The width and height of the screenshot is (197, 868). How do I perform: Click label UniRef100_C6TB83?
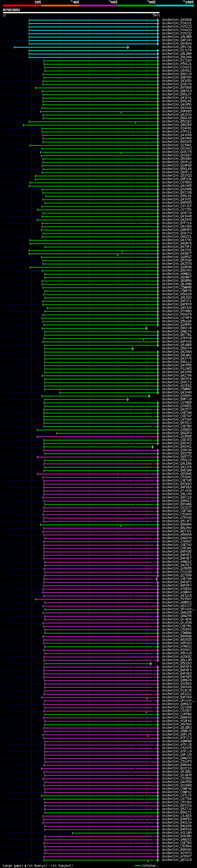(176, 182)
